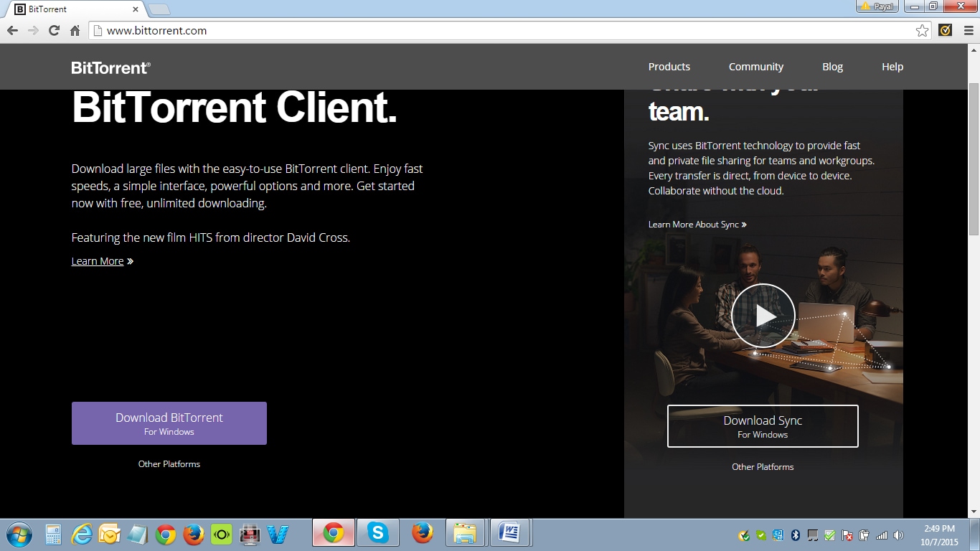980x551 pixels.
Task: Click the scrollbar down arrow
Action: pos(974,512)
